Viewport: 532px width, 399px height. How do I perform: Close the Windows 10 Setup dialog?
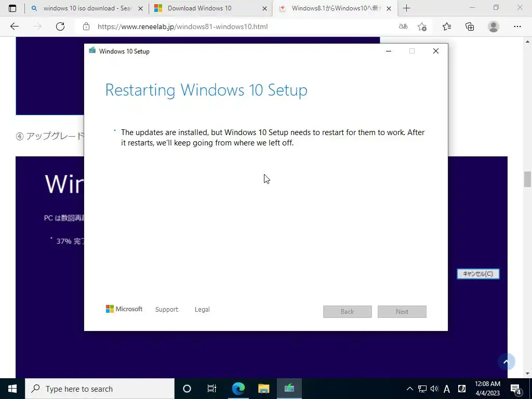click(x=436, y=51)
